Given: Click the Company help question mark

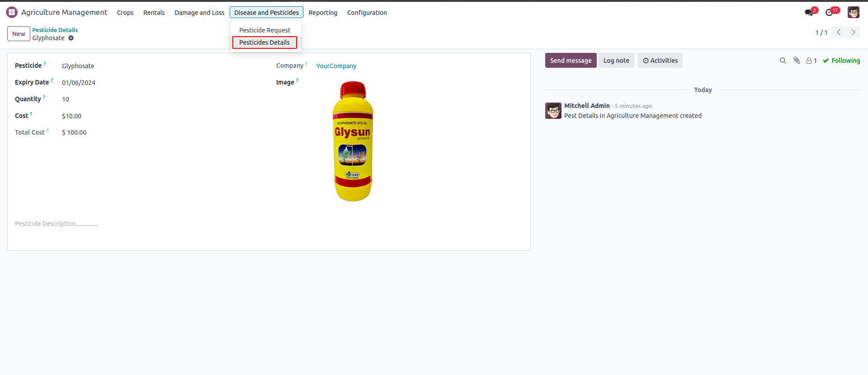Looking at the screenshot, I should coord(307,64).
